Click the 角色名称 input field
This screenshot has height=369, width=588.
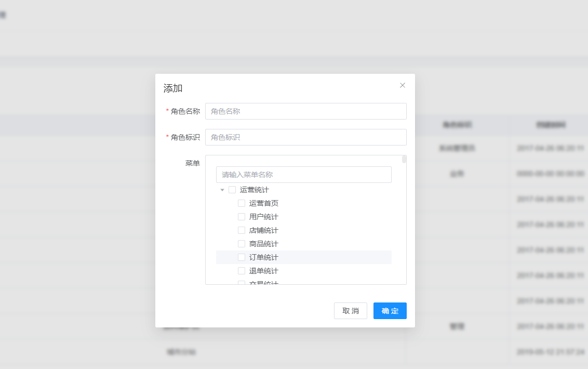pyautogui.click(x=305, y=111)
